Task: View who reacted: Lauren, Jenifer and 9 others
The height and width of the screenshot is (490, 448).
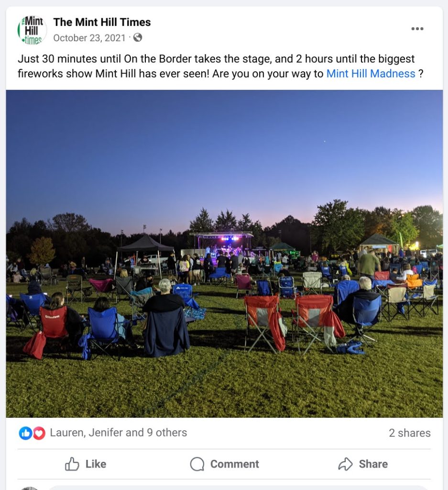Action: coord(118,433)
